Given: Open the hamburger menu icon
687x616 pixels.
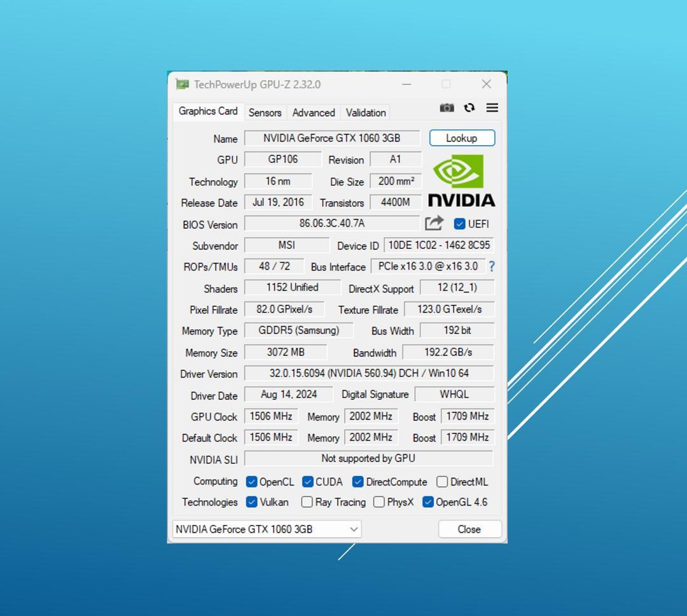Looking at the screenshot, I should pos(492,108).
